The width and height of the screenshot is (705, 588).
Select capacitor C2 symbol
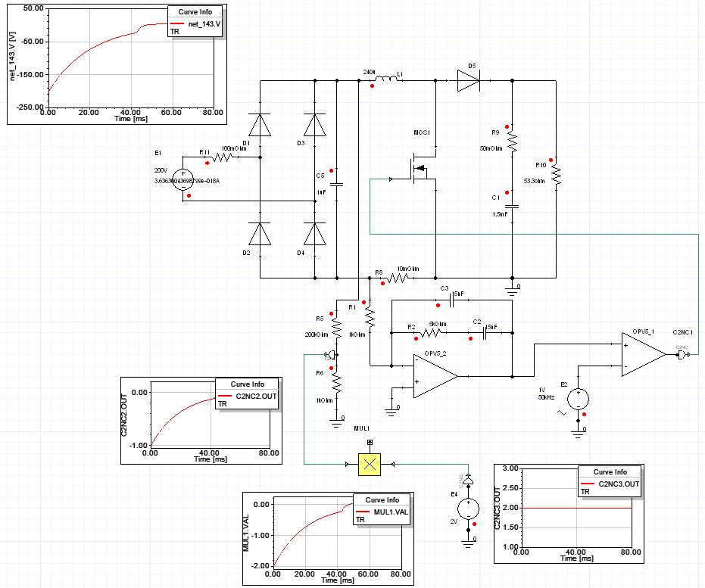coord(485,333)
